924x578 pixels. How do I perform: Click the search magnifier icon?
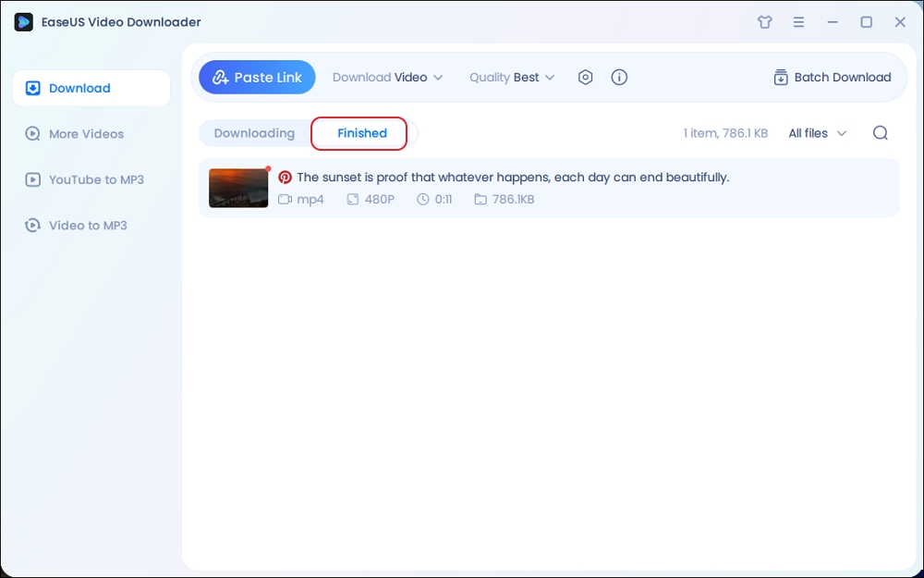(881, 133)
